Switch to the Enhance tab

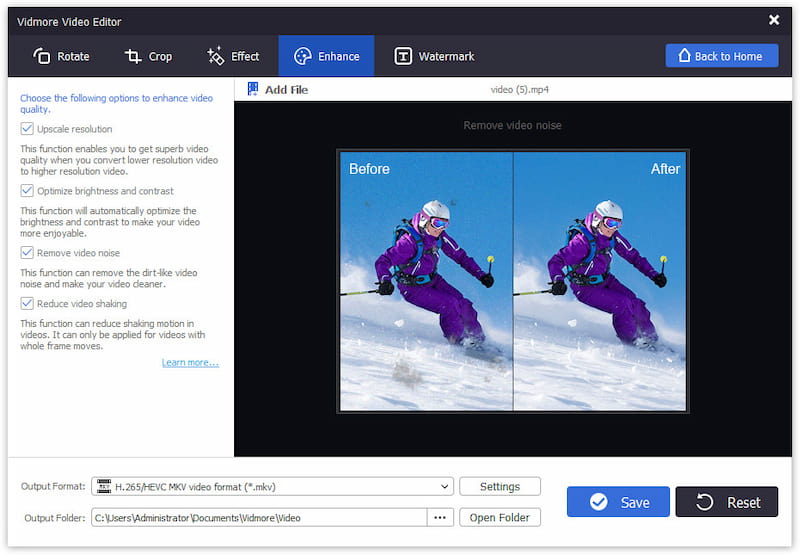pyautogui.click(x=326, y=57)
